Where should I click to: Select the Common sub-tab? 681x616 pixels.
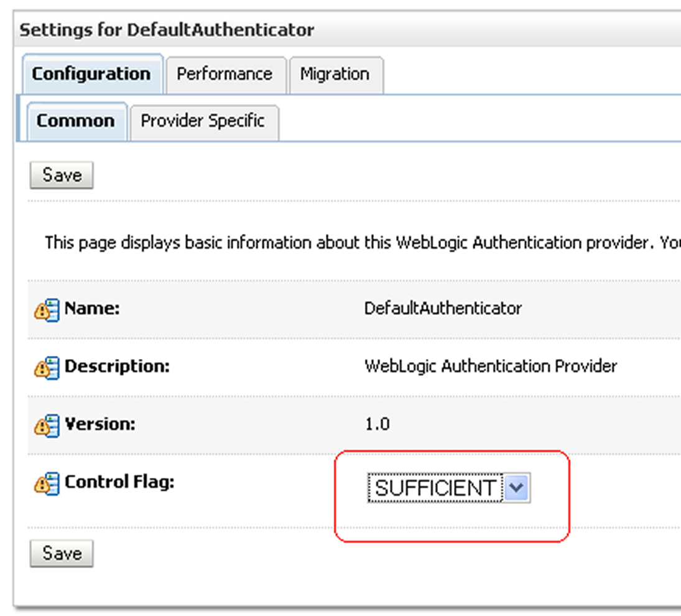point(76,121)
